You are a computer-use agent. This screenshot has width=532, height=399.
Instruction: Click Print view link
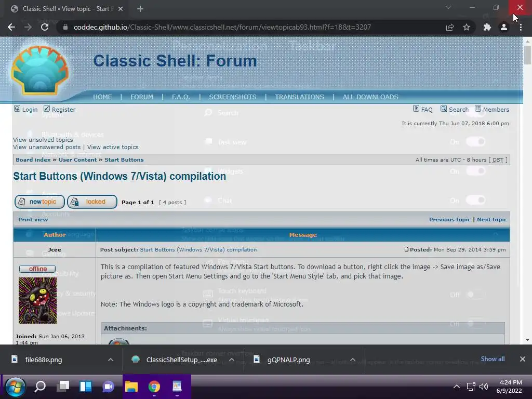[x=33, y=220]
